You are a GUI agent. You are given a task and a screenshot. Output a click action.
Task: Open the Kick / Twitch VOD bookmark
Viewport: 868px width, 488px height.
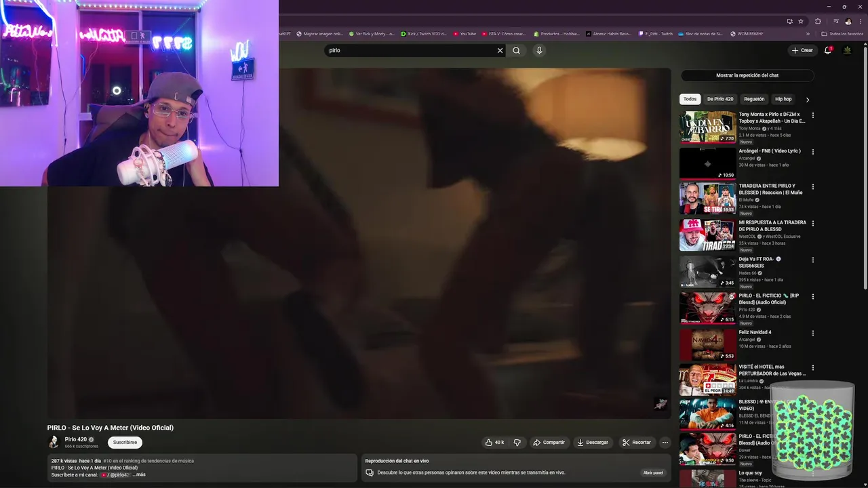[x=425, y=34]
